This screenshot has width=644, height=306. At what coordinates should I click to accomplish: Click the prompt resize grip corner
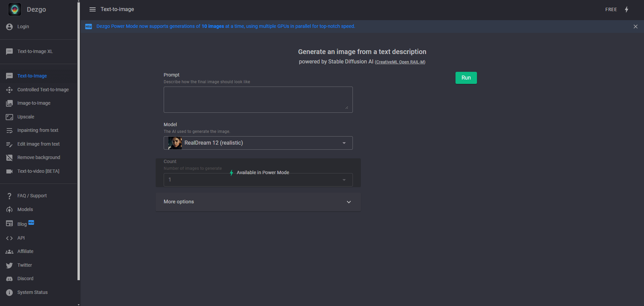346,107
